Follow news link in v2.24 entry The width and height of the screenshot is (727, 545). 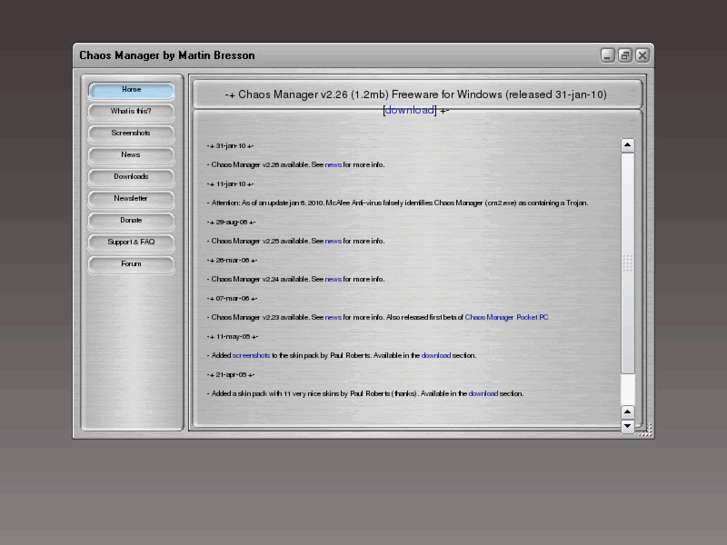pos(333,279)
